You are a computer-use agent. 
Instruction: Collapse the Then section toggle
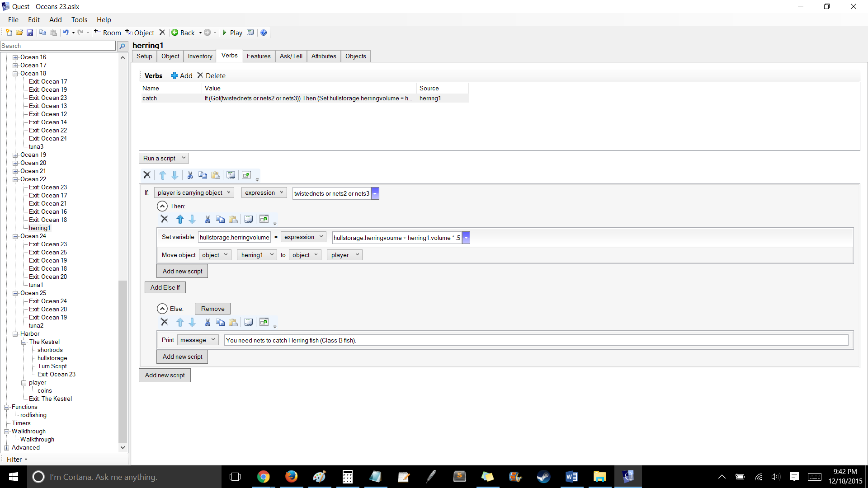[x=162, y=206]
